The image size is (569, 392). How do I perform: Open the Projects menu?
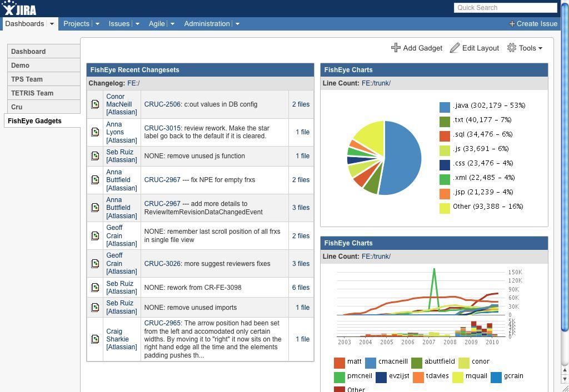(76, 24)
